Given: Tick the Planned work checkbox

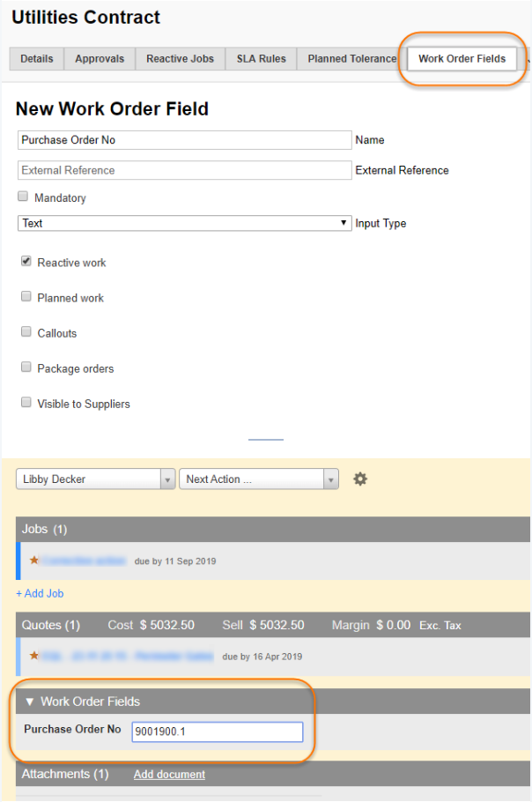Looking at the screenshot, I should (26, 297).
